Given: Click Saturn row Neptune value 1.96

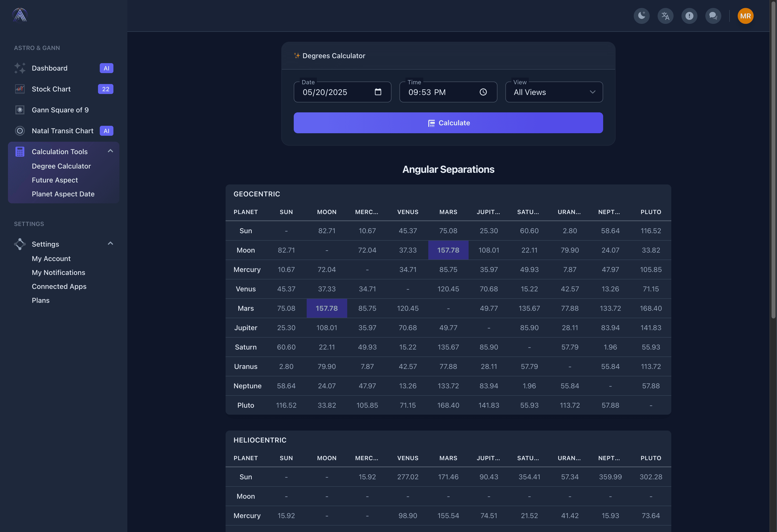Looking at the screenshot, I should (x=610, y=347).
